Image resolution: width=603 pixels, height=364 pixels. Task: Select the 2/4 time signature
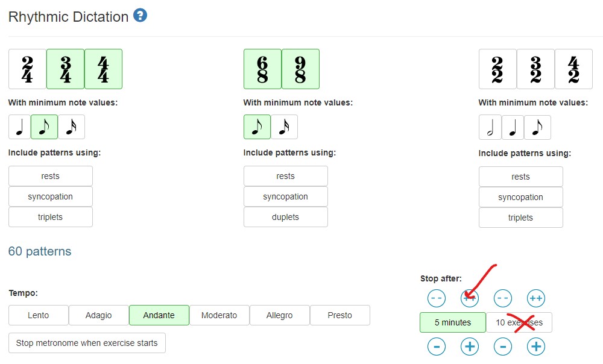tap(27, 69)
